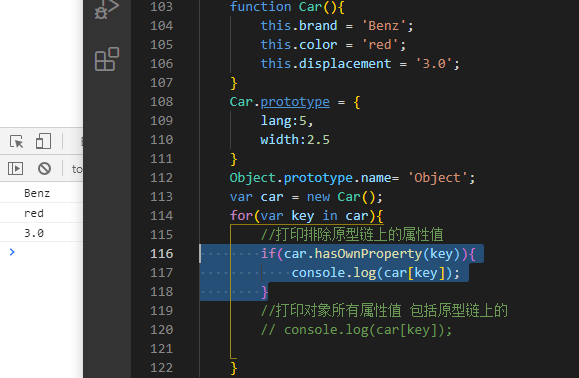Click line number 122 in gutter

tap(162, 368)
